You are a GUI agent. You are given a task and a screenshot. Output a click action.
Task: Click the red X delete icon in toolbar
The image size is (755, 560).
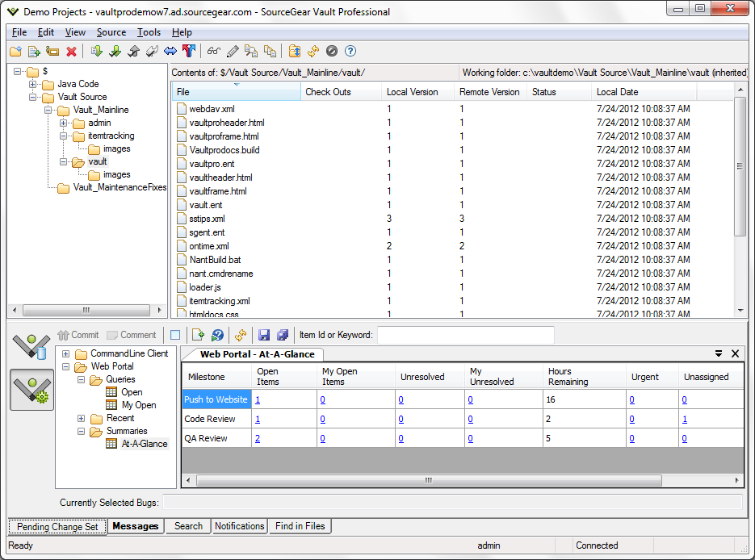[71, 51]
